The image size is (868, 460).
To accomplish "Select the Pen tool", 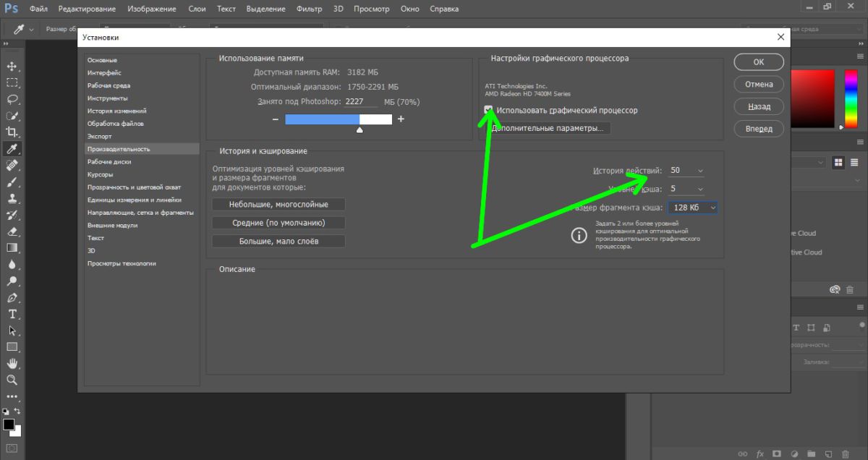I will pos(12,297).
